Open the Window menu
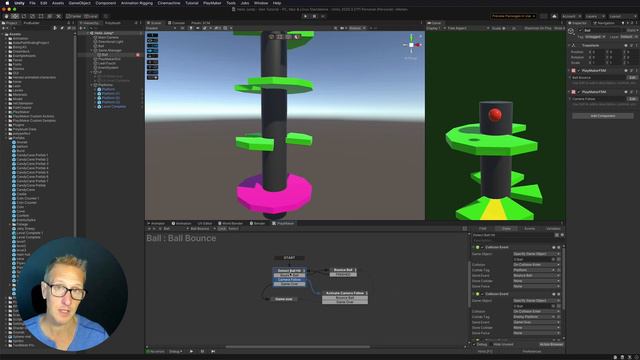640x360 pixels. tap(261, 3)
